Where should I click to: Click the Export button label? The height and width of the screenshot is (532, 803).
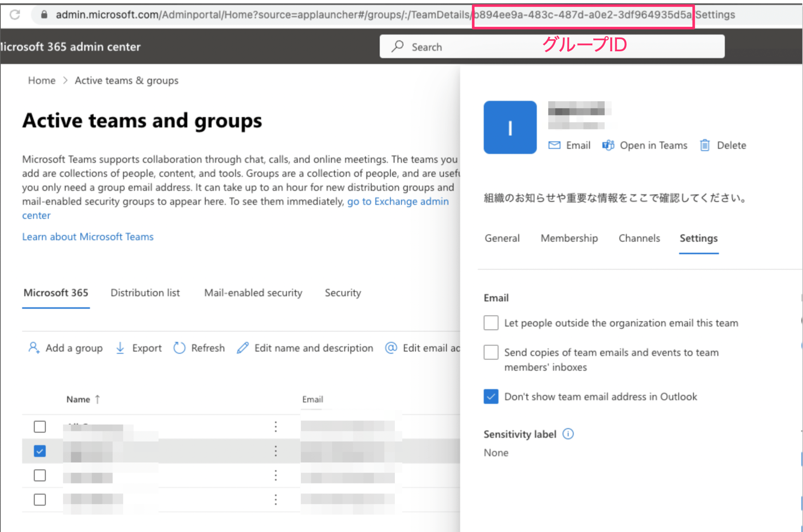click(147, 348)
